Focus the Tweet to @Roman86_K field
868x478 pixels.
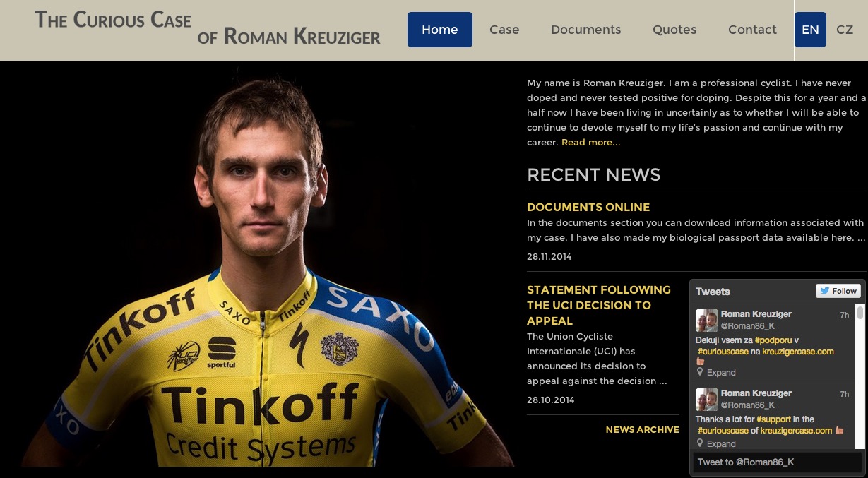click(x=778, y=462)
